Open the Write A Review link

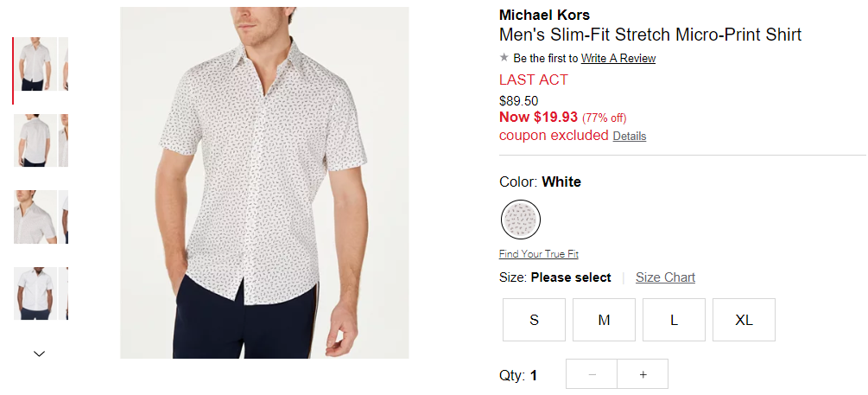(618, 58)
